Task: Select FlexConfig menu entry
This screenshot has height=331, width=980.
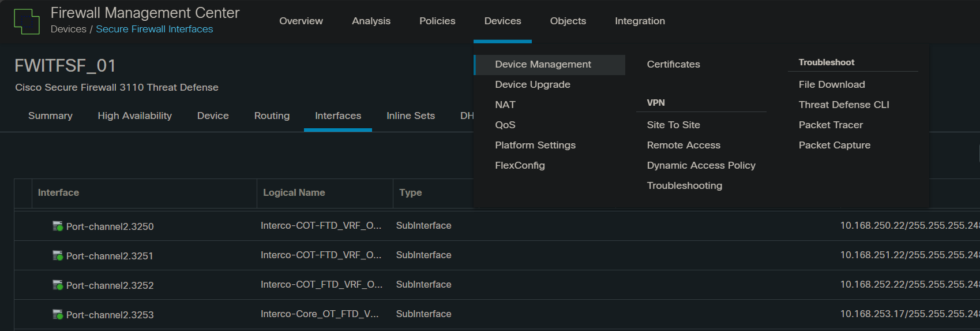Action: click(520, 165)
